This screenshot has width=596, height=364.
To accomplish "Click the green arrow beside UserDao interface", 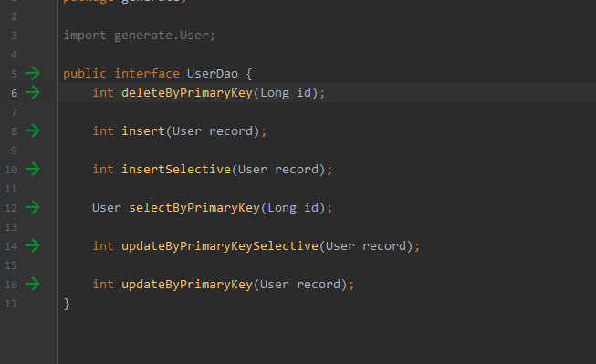I will (33, 73).
